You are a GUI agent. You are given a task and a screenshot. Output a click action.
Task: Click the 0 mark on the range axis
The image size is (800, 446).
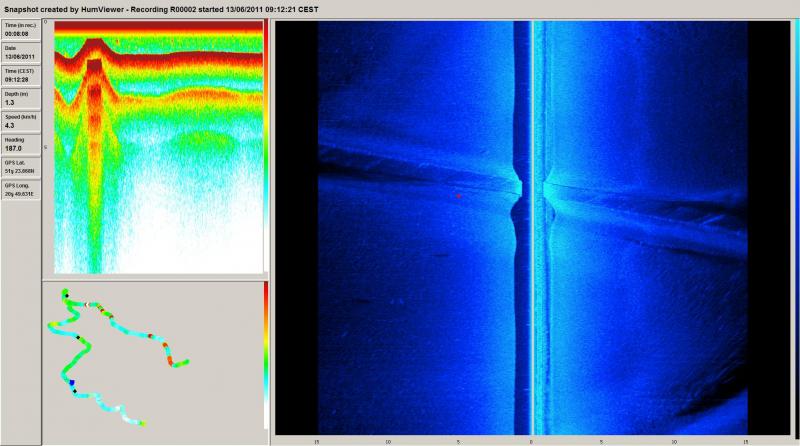pyautogui.click(x=530, y=439)
